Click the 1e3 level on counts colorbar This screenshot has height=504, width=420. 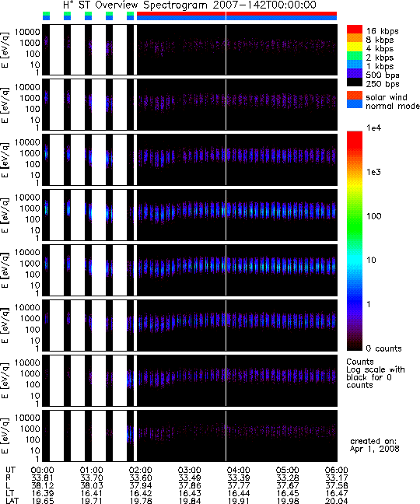click(355, 172)
